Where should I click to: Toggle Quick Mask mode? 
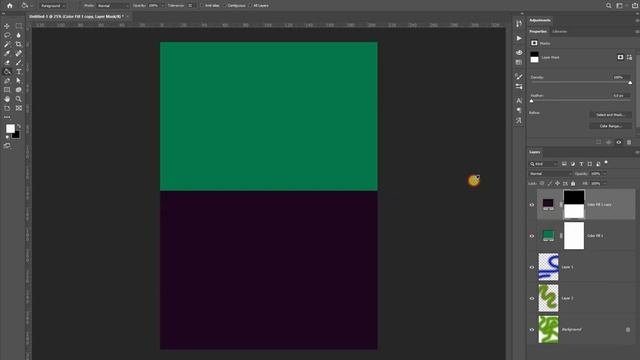(x=7, y=146)
